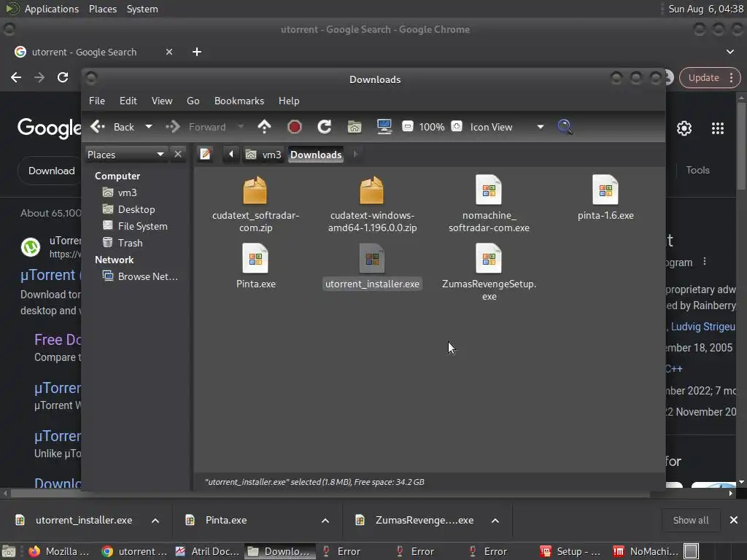
Task: Go back in Chrome
Action: point(16,77)
